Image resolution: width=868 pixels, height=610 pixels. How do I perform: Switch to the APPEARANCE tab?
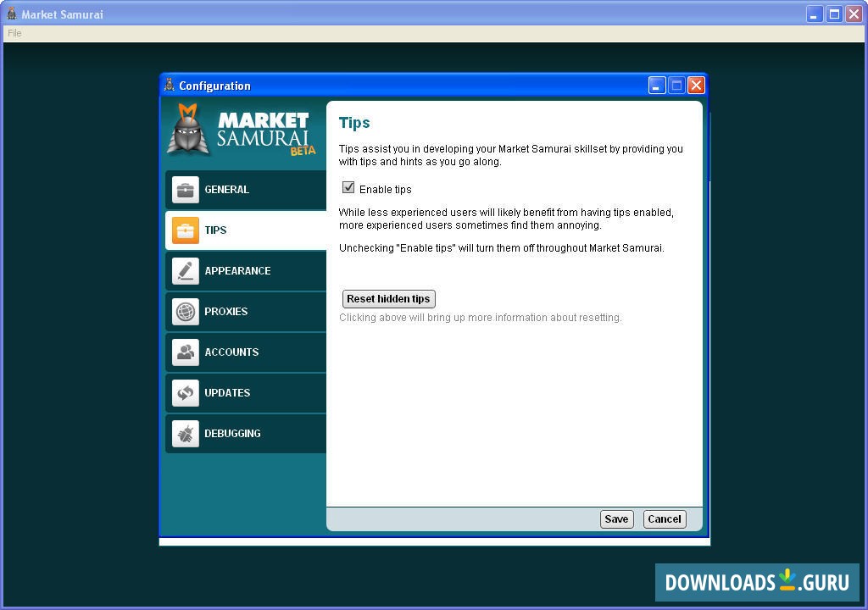[246, 271]
